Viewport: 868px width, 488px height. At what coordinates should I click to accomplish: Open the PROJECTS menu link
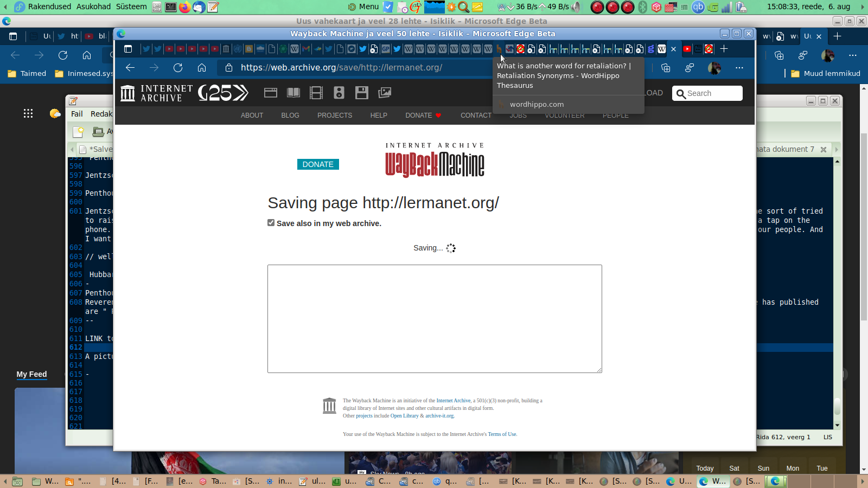(335, 115)
